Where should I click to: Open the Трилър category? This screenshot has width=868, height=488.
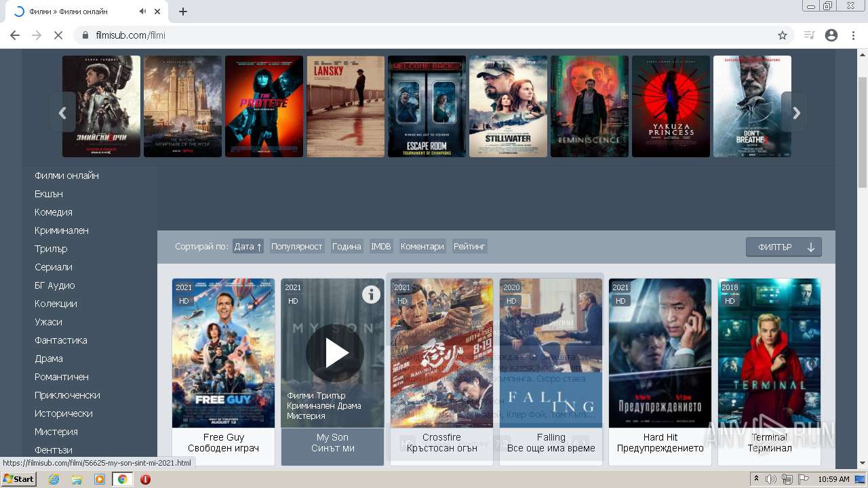(x=51, y=249)
